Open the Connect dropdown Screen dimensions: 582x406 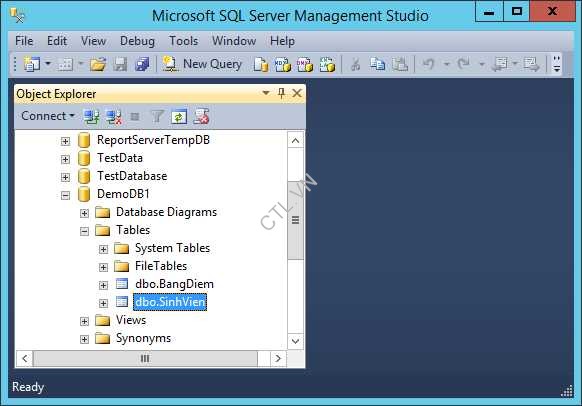pyautogui.click(x=48, y=116)
